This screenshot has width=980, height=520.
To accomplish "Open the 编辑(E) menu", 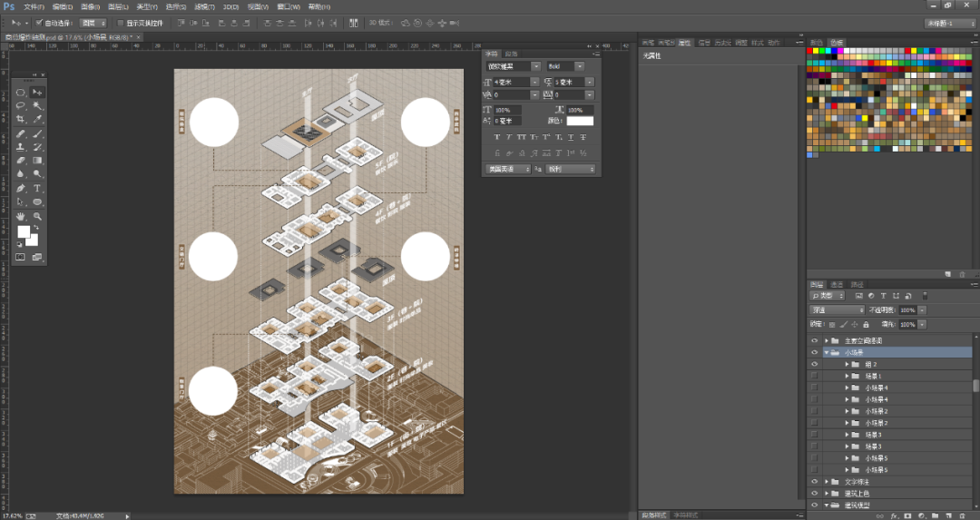I will tap(63, 7).
